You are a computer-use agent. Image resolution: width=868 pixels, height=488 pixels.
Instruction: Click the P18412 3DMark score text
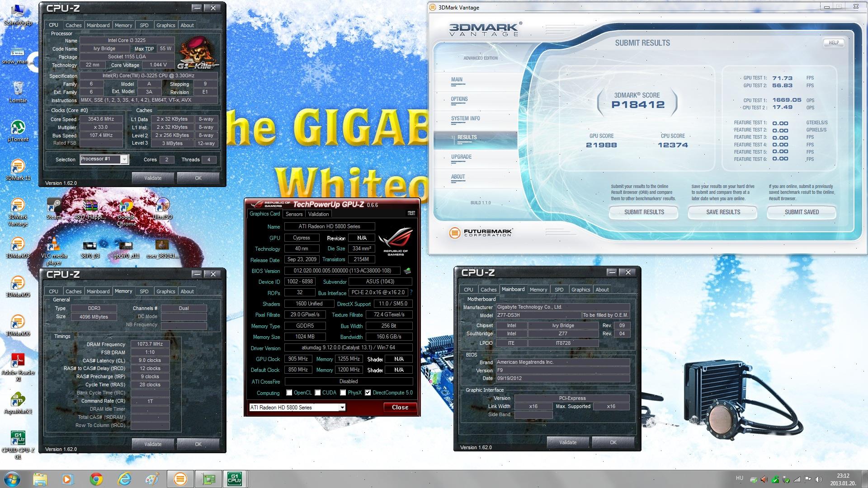click(638, 105)
